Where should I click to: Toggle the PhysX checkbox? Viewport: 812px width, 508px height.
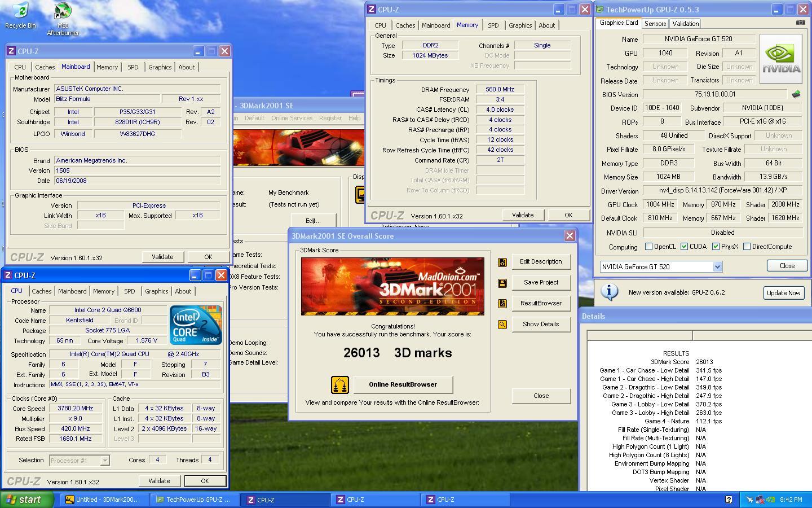(x=716, y=247)
